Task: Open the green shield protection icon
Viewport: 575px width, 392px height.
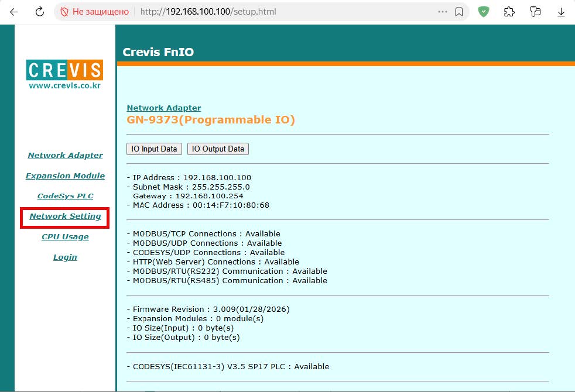Action: (x=483, y=12)
